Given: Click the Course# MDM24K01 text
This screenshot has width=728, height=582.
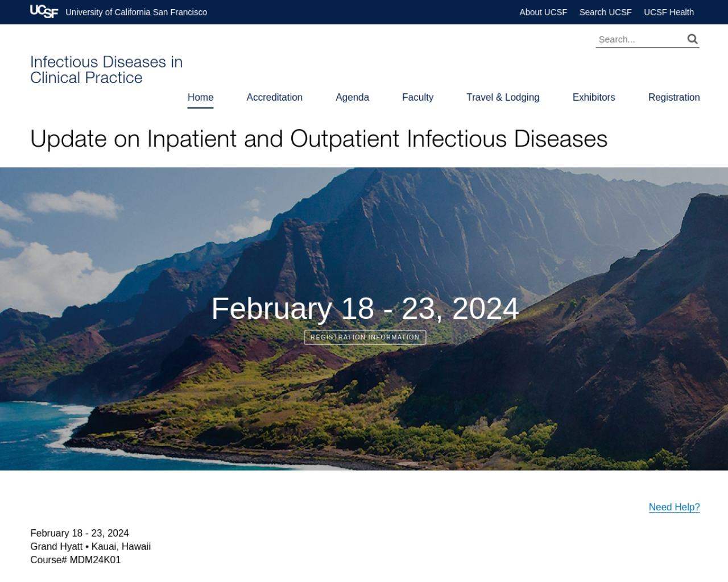Looking at the screenshot, I should (x=76, y=560).
